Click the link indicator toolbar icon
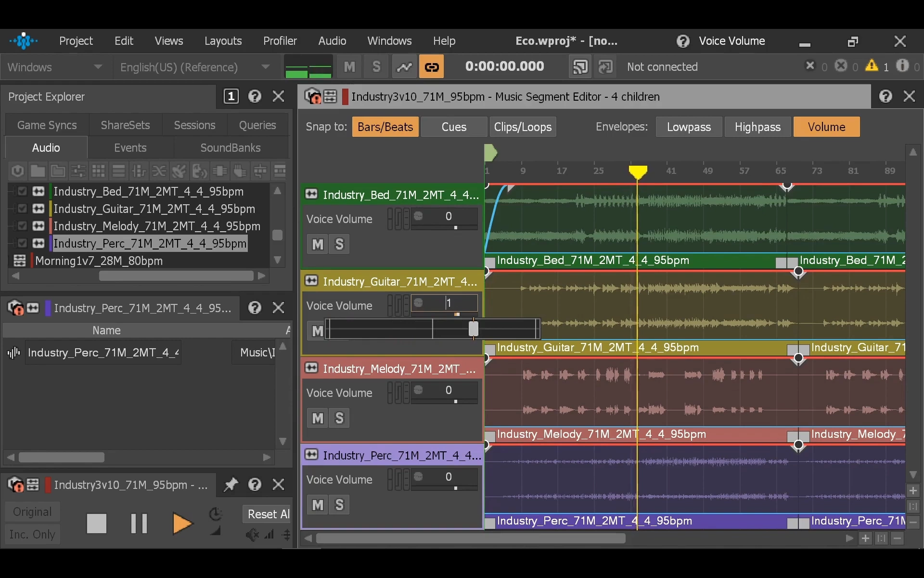Image resolution: width=924 pixels, height=578 pixels. pyautogui.click(x=431, y=67)
